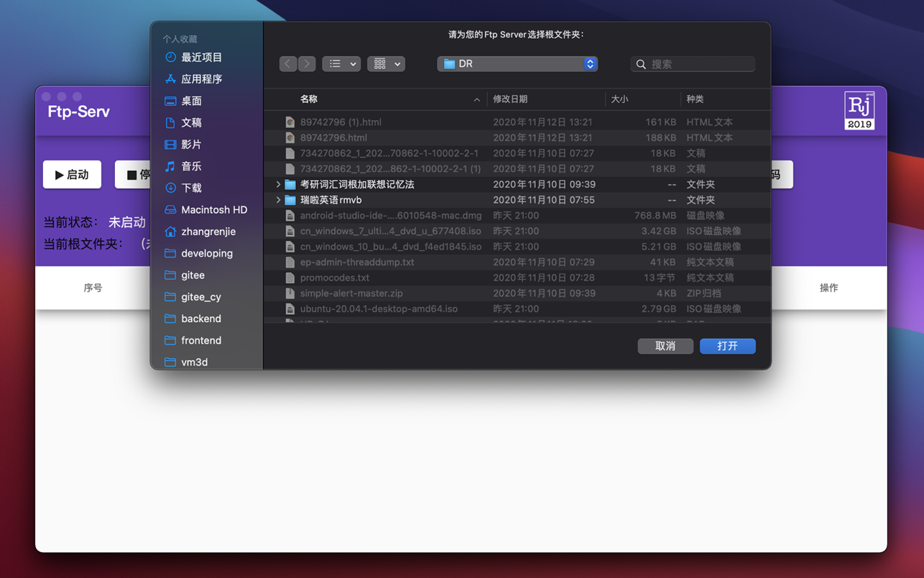
Task: Click the 打开 button
Action: pos(727,347)
